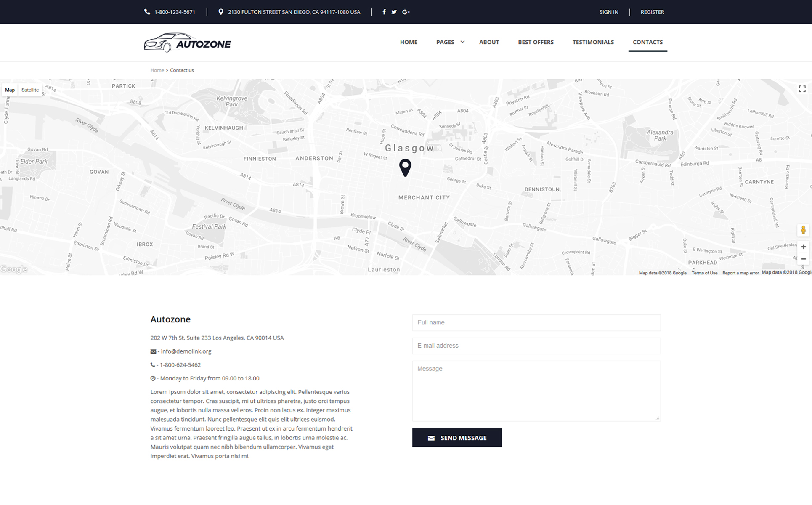Click the Monday to Friday hours text

pos(210,378)
